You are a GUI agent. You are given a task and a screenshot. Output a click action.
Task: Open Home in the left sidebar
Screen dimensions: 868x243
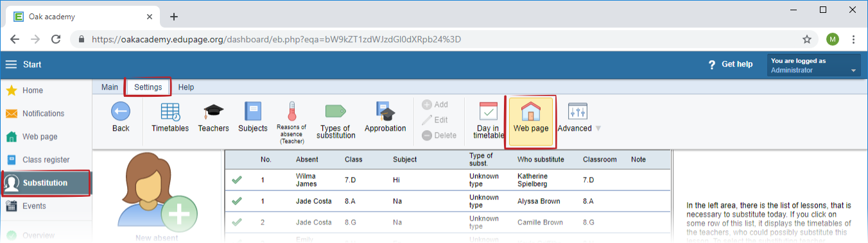click(46, 90)
